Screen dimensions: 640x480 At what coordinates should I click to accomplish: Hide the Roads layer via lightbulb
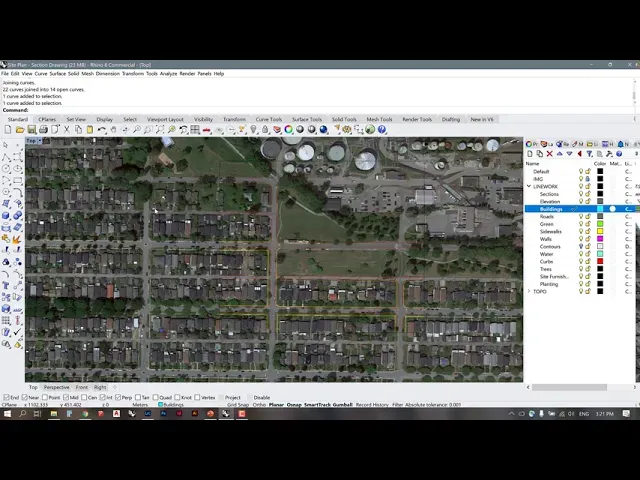pos(580,216)
